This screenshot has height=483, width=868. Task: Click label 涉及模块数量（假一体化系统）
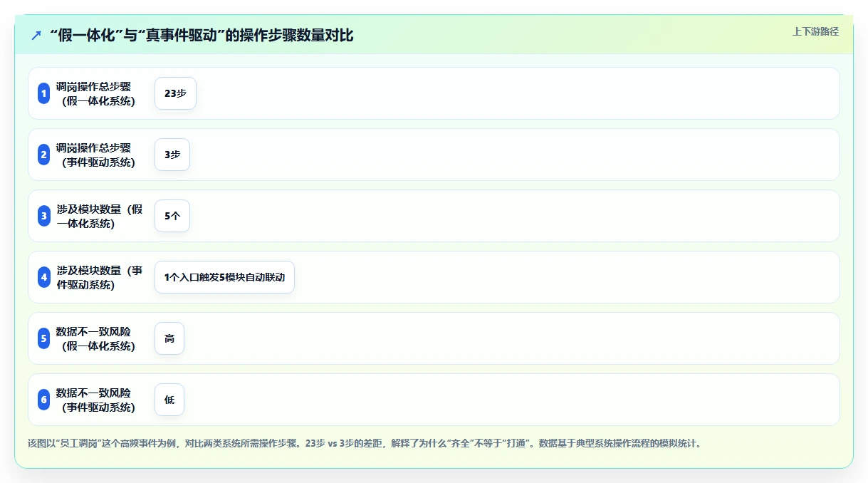(x=100, y=216)
